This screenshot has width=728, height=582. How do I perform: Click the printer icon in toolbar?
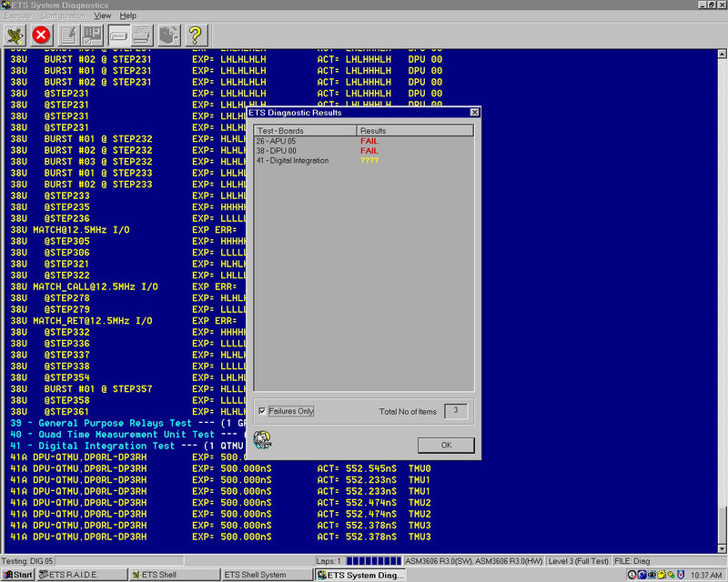click(143, 35)
